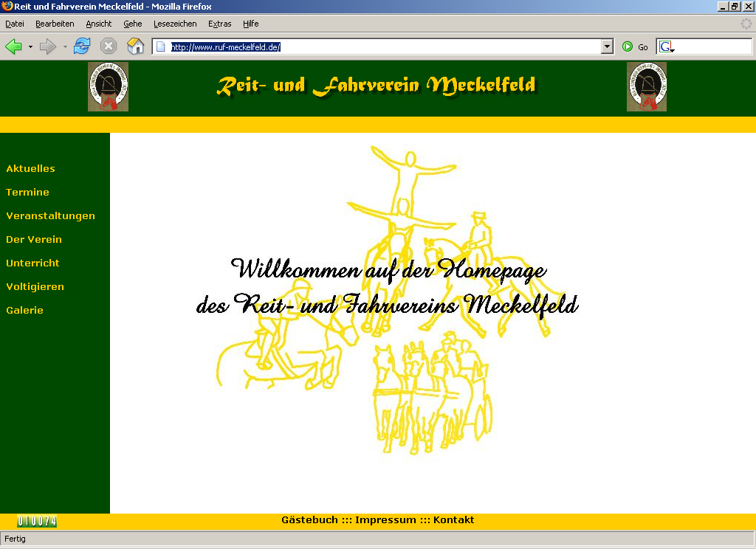This screenshot has width=756, height=549.
Task: Click the left club emblem logo
Action: click(x=108, y=87)
